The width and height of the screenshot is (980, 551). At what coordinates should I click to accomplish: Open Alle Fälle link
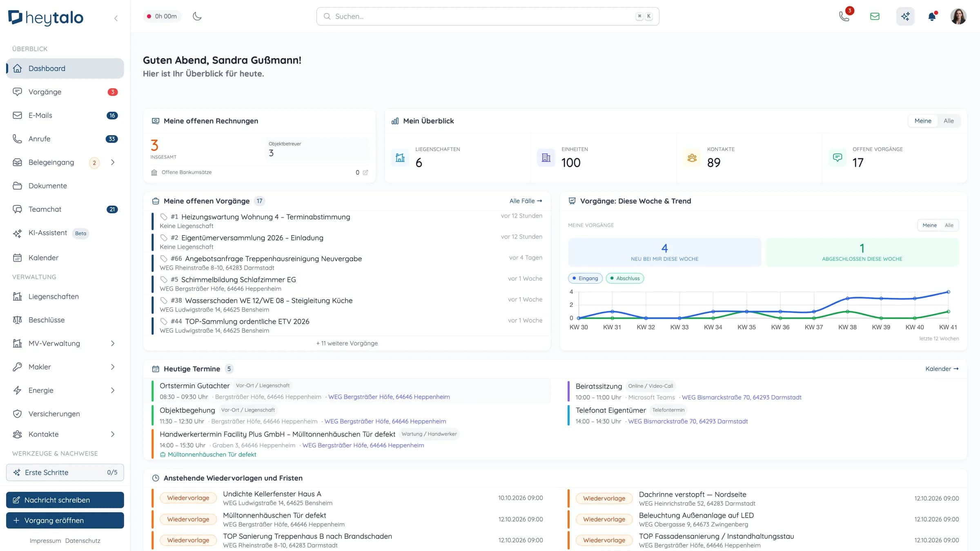526,201
